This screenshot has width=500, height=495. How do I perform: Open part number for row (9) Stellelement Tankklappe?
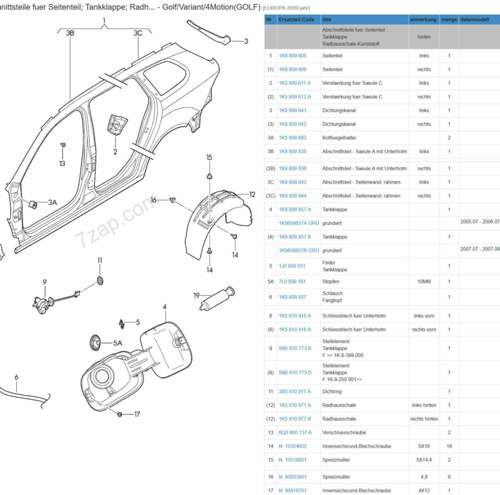click(295, 372)
